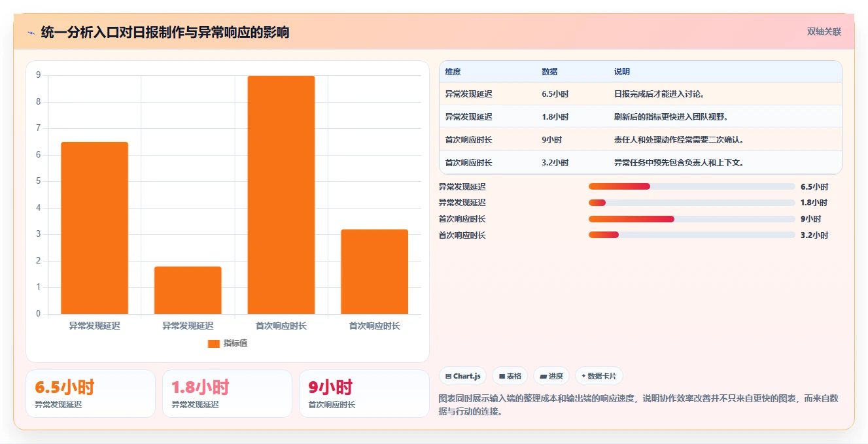This screenshot has width=868, height=444.
Task: Click the text 刷新后的指标更快进入团队视野。
Action: point(670,117)
